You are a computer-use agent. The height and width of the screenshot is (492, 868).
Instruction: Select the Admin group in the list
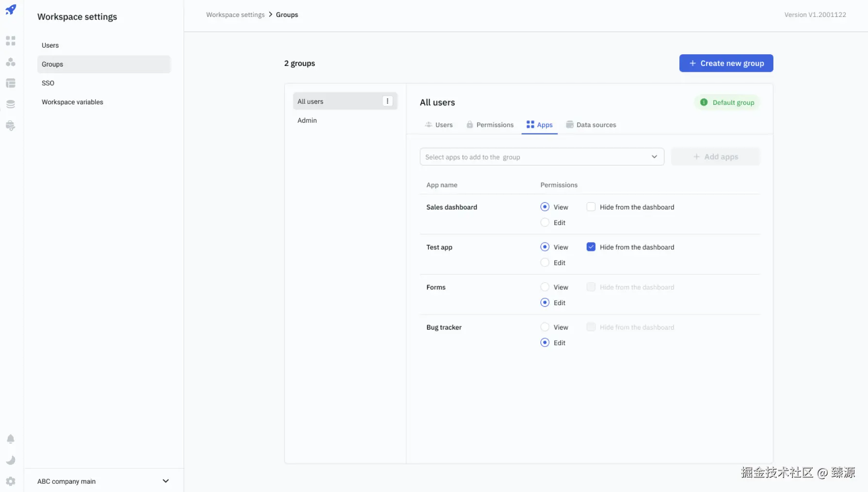307,121
